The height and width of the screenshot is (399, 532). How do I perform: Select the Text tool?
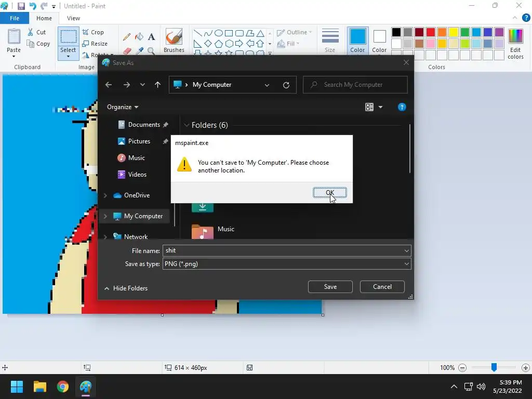[151, 37]
